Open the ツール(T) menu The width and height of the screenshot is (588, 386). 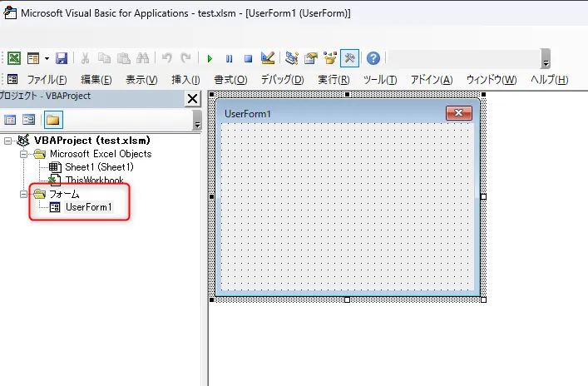[x=380, y=80]
